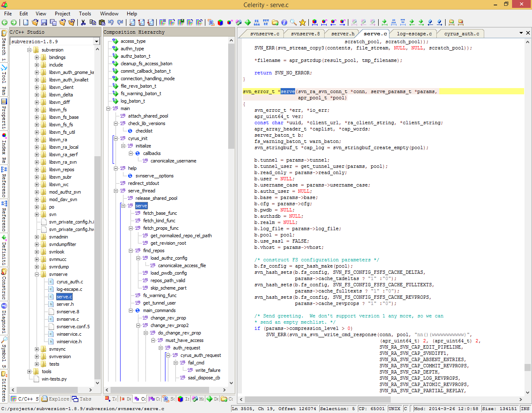Click the green Back navigation arrow
This screenshot has height=413, width=532.
(5, 22)
